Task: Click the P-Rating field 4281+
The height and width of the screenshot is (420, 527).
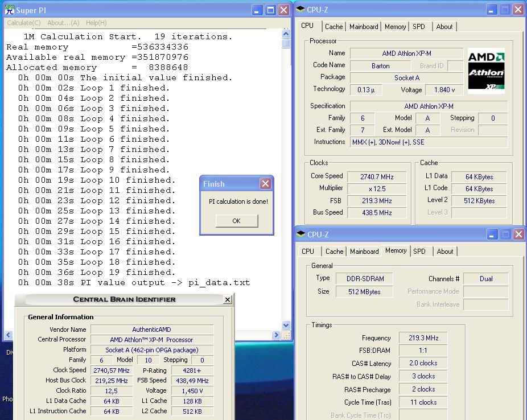Action: [x=192, y=370]
